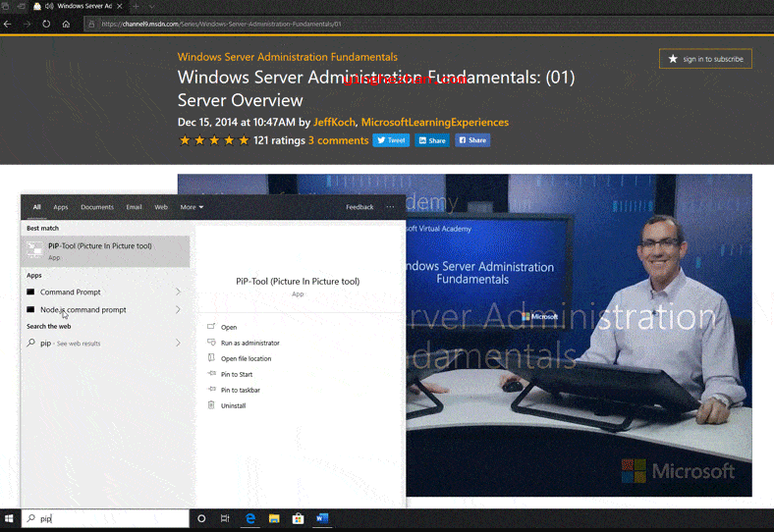Open the tab list chevron in the browser
774x532 pixels.
[151, 7]
